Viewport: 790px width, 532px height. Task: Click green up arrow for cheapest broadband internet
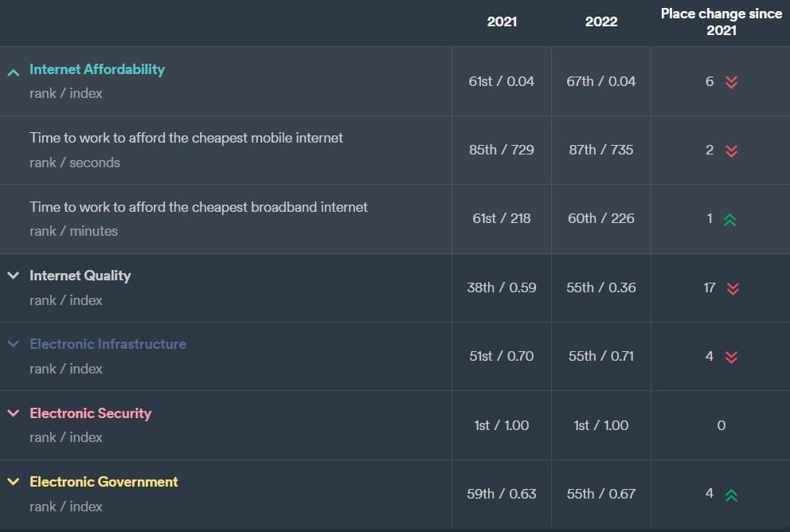click(730, 220)
